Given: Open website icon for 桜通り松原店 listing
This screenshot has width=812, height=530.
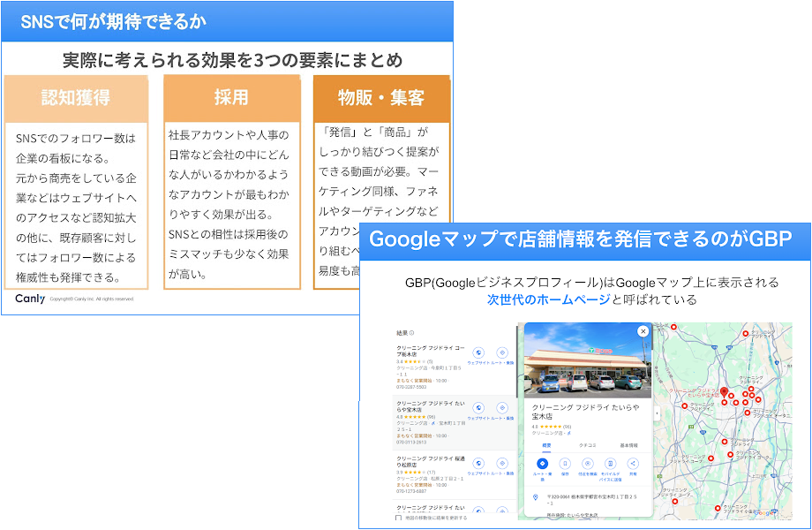Looking at the screenshot, I should click(478, 464).
